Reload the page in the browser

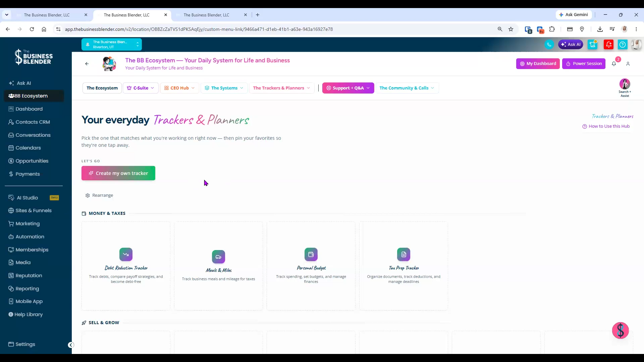(32, 29)
